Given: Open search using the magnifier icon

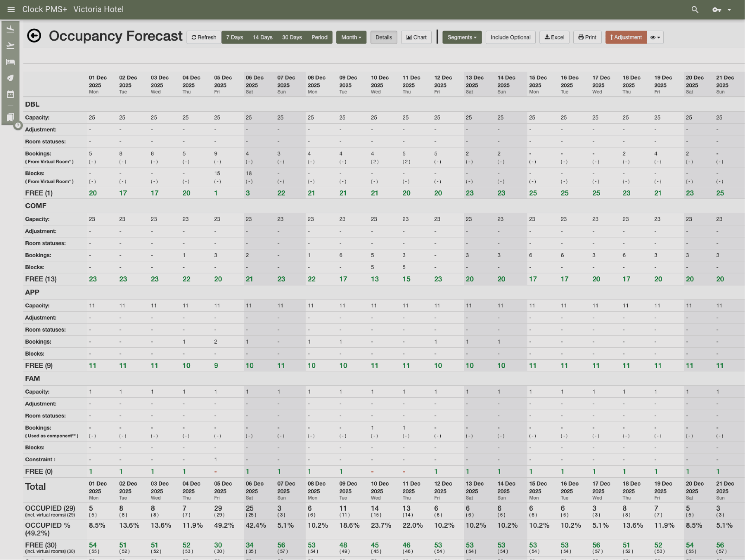Looking at the screenshot, I should (694, 9).
